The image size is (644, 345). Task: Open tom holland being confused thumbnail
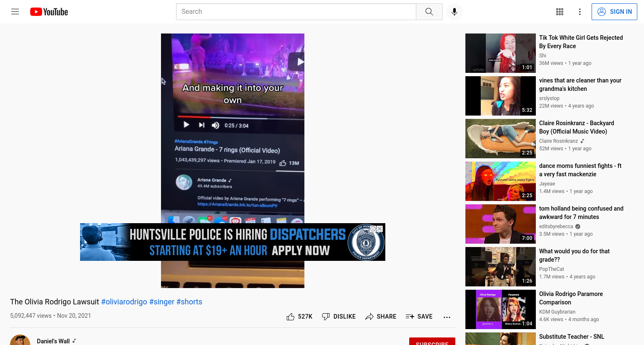tap(501, 224)
